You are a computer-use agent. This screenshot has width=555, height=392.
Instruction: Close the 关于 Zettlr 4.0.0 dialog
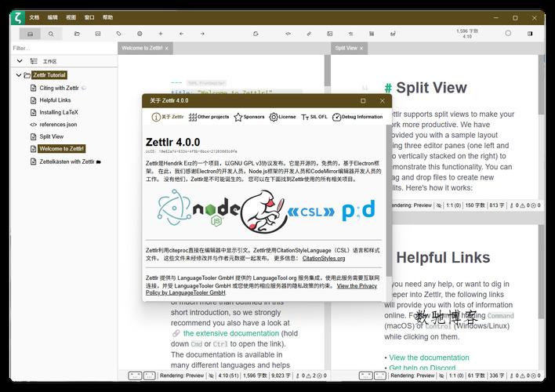383,101
